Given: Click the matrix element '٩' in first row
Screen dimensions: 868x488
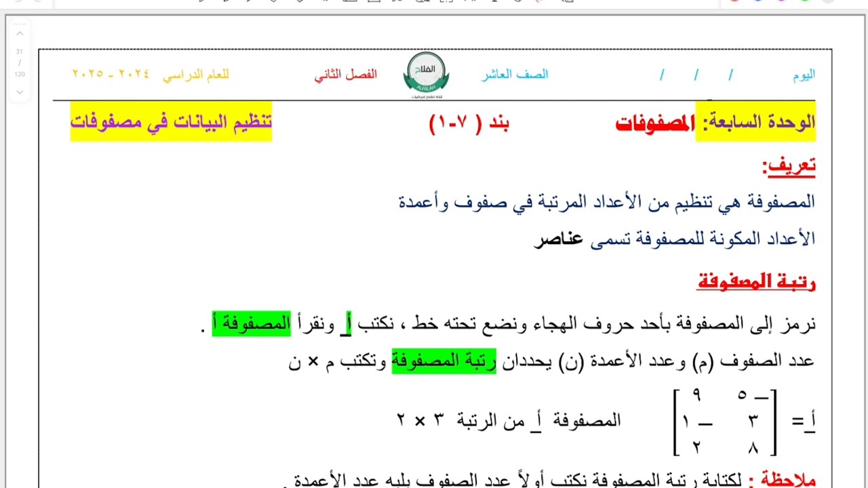Looking at the screenshot, I should 696,395.
